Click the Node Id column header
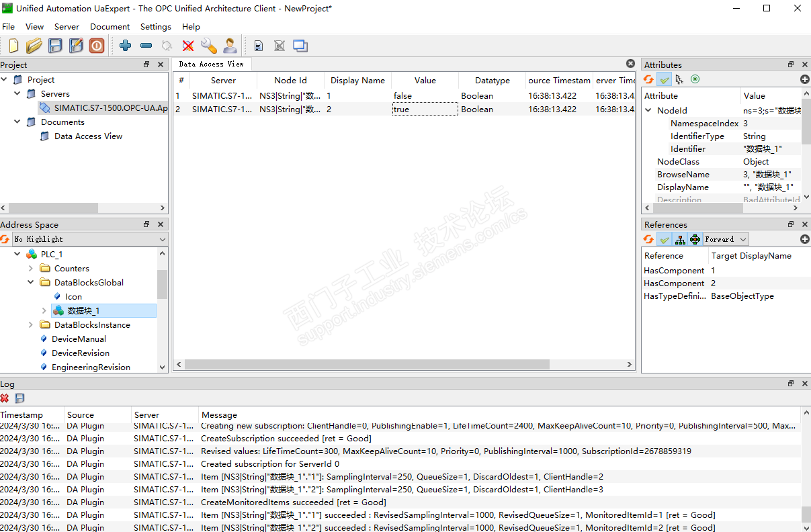 tap(290, 81)
